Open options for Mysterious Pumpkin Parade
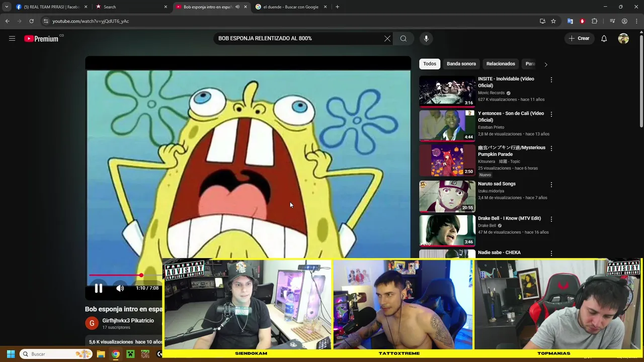The height and width of the screenshot is (362, 644). [x=551, y=148]
